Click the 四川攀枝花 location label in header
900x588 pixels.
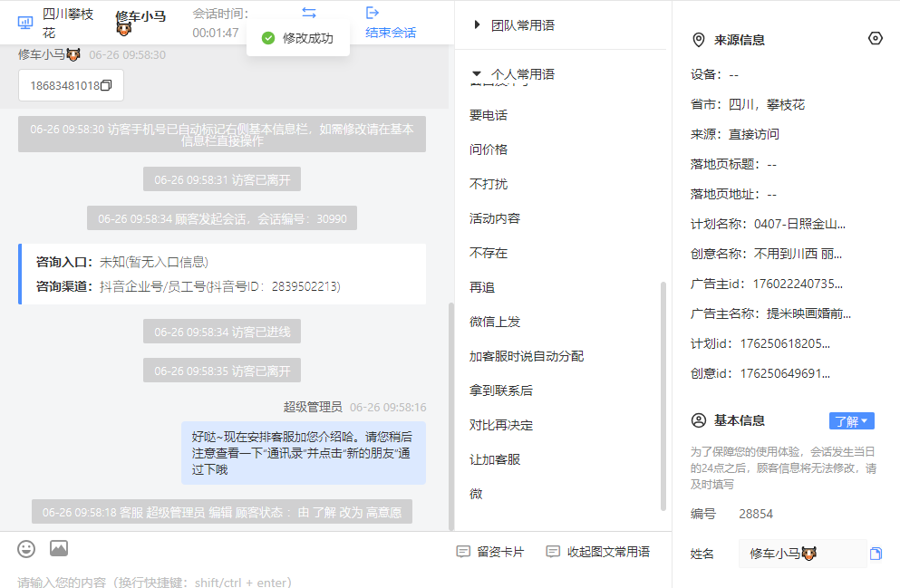[68, 23]
